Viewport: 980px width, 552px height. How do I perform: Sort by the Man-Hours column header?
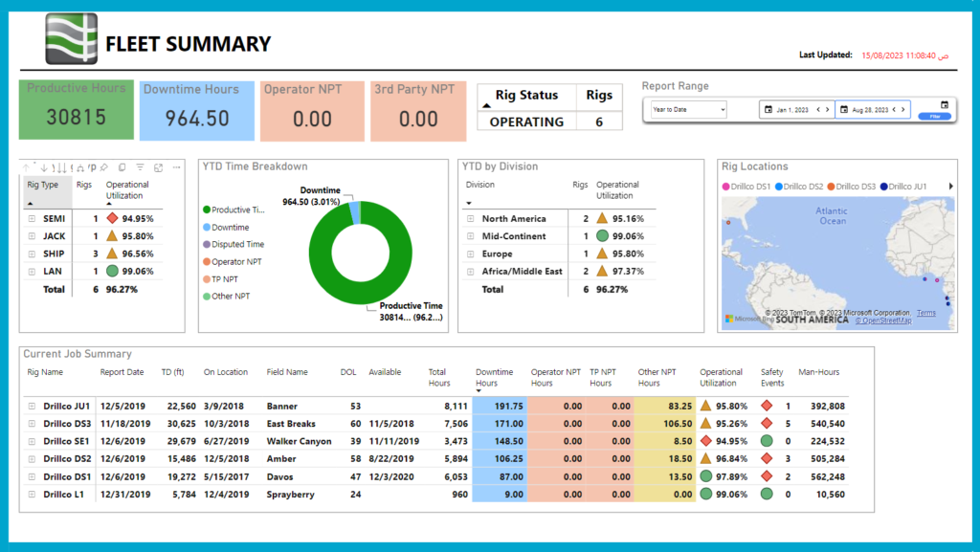[819, 372]
